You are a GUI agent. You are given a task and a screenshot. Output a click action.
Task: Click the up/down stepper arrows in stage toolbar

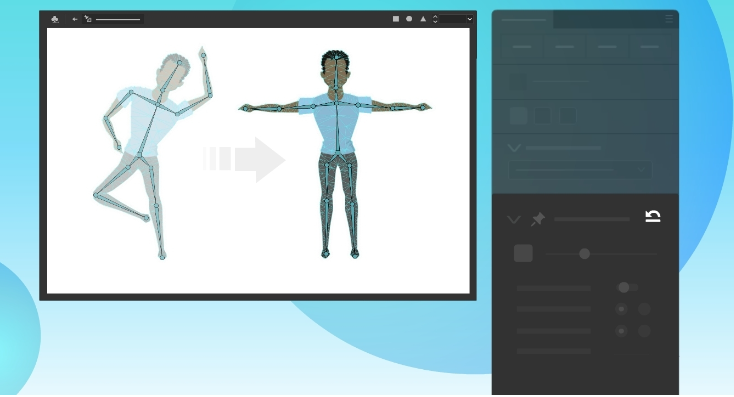tap(435, 19)
